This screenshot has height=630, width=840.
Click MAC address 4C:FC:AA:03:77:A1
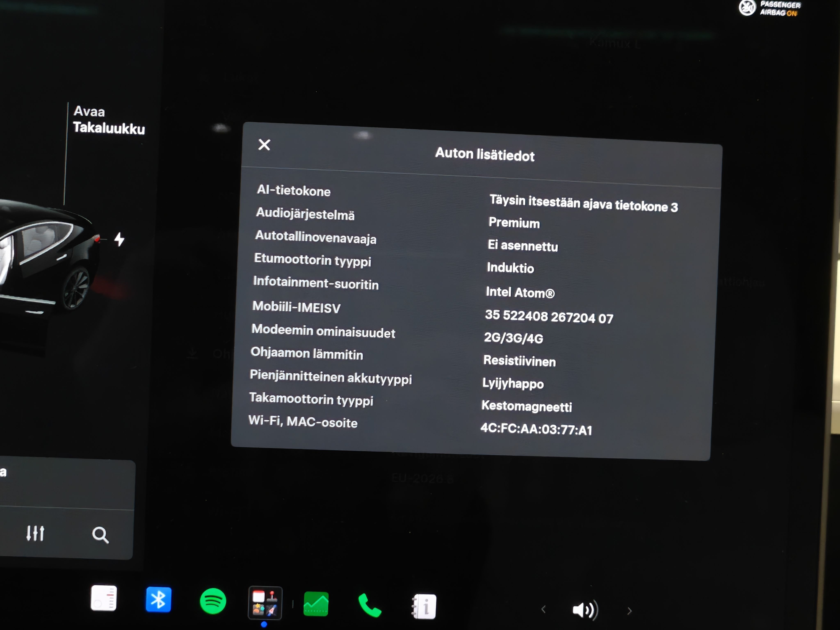536,429
